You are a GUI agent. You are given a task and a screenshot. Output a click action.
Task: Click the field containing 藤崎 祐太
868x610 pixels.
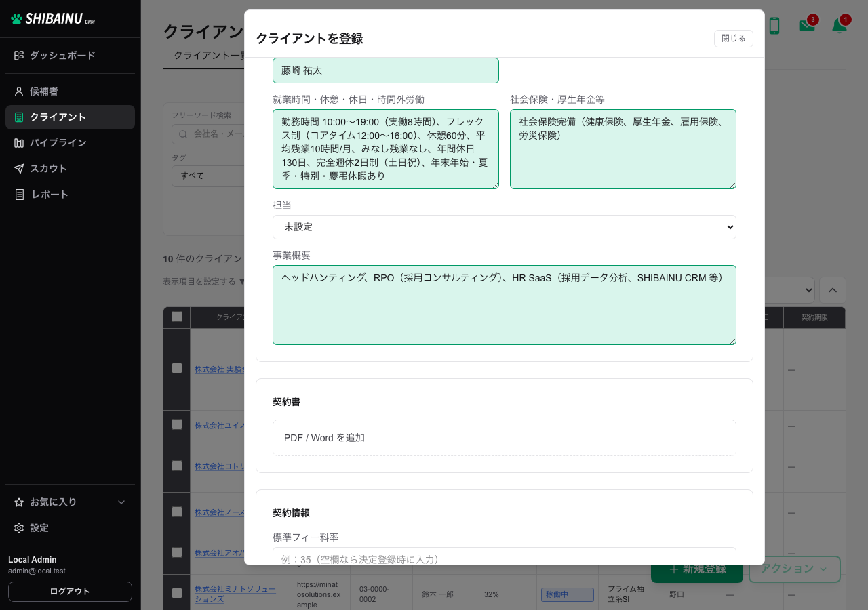386,70
